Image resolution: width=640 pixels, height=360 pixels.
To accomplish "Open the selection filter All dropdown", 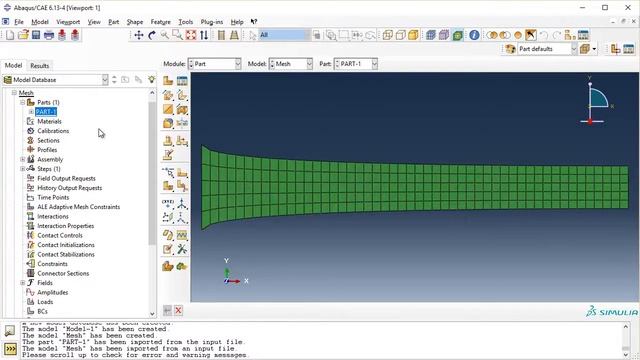I will click(284, 35).
